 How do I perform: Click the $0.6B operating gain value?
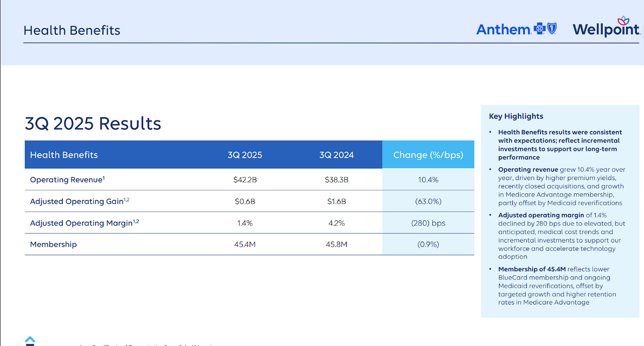pyautogui.click(x=245, y=202)
